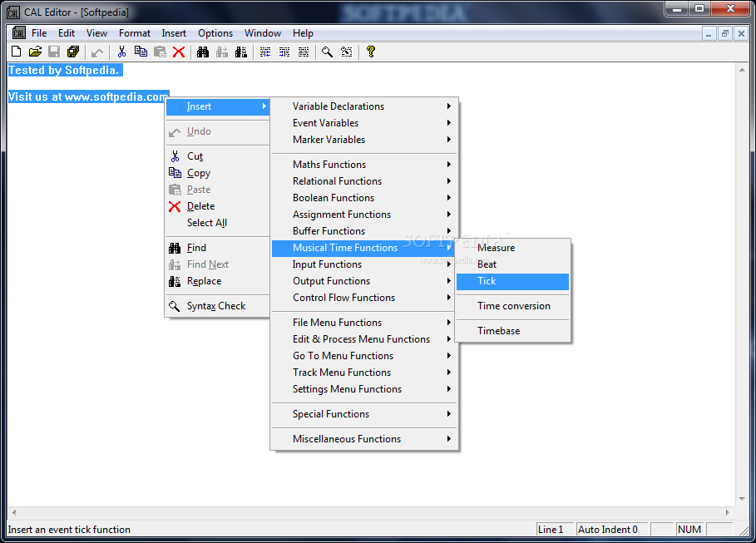Click the New file toolbar icon

16,52
